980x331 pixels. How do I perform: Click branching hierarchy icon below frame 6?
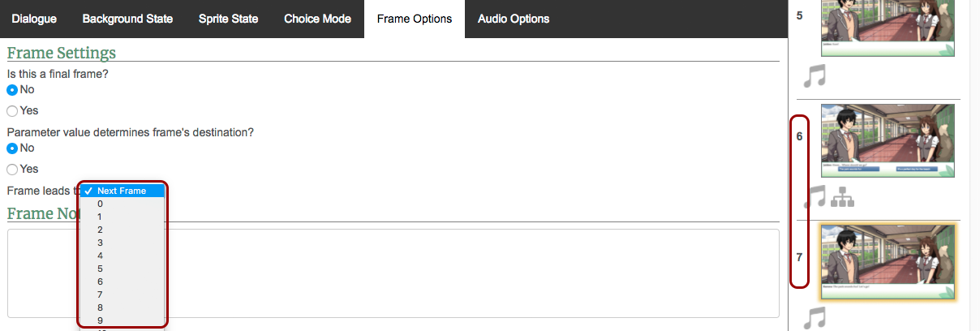[x=842, y=197]
